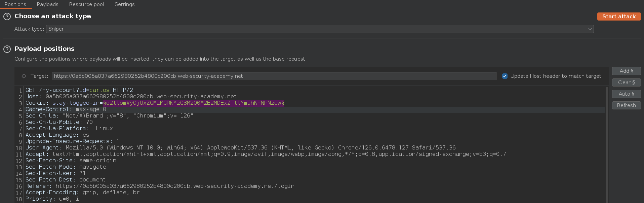Go to the Settings tab
Screen dimensions: 644x203
124,4
